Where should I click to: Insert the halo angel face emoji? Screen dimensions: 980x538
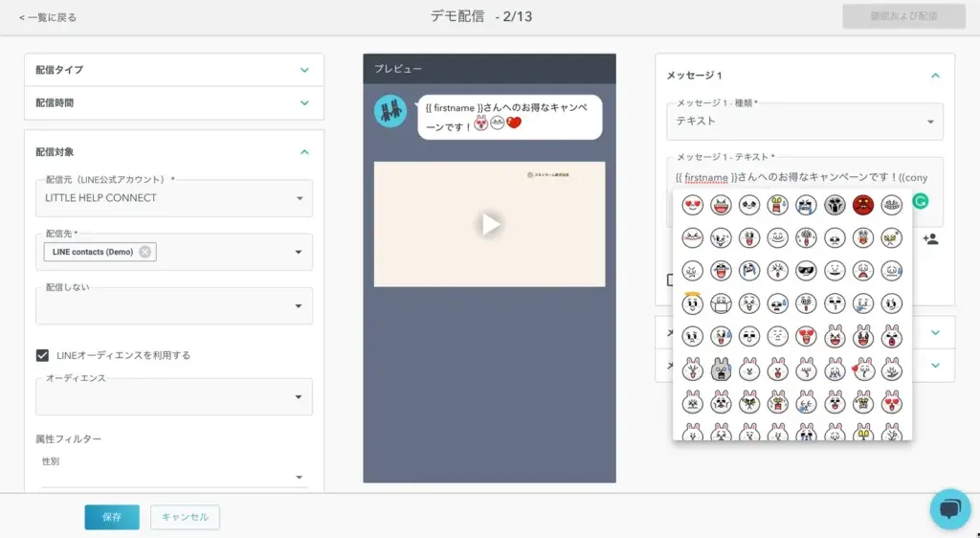pyautogui.click(x=693, y=303)
